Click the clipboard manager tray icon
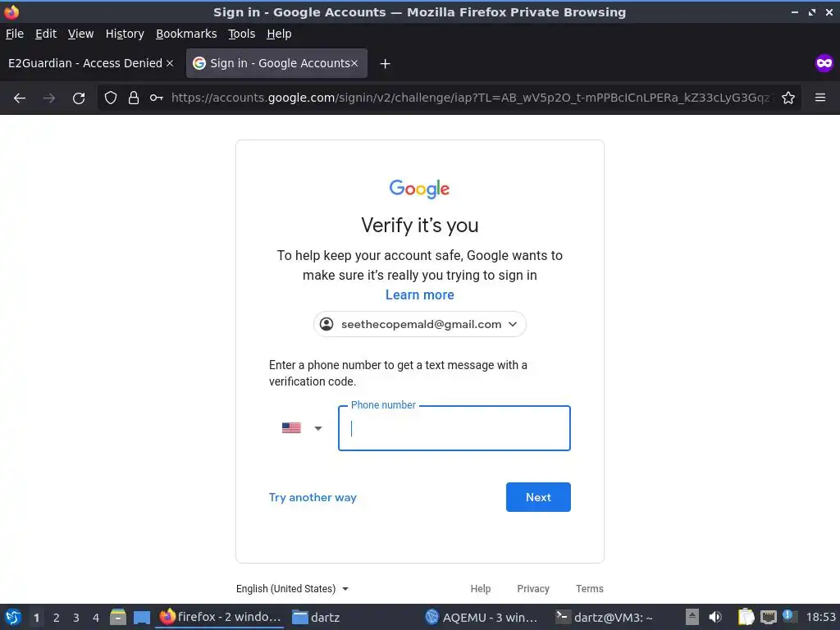Viewport: 840px width, 630px height. tap(746, 617)
